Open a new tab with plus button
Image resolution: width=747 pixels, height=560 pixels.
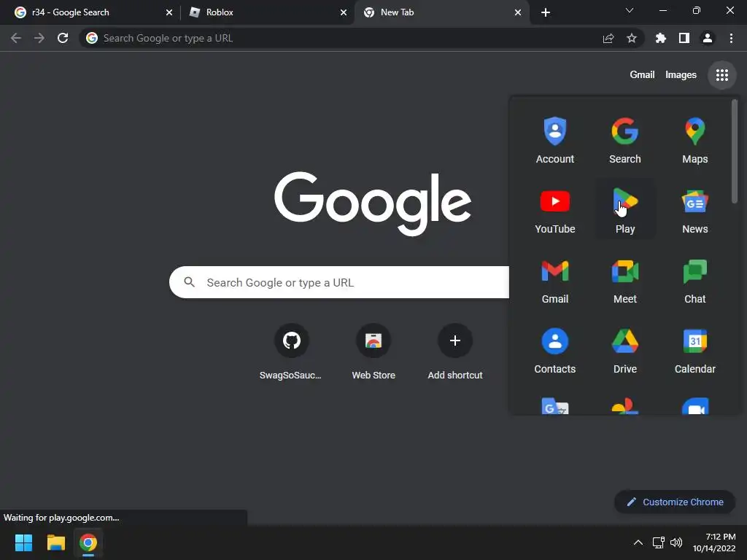[546, 12]
